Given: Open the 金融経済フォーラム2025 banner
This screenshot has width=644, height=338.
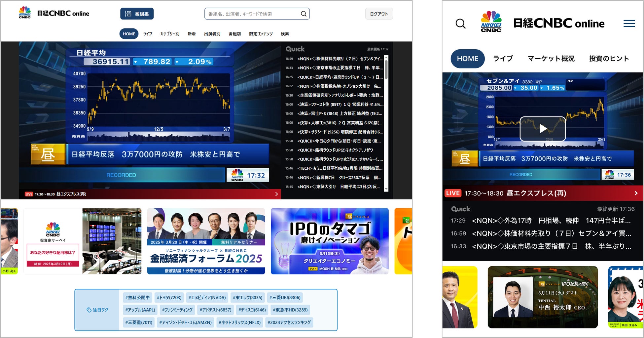Looking at the screenshot, I should point(206,241).
